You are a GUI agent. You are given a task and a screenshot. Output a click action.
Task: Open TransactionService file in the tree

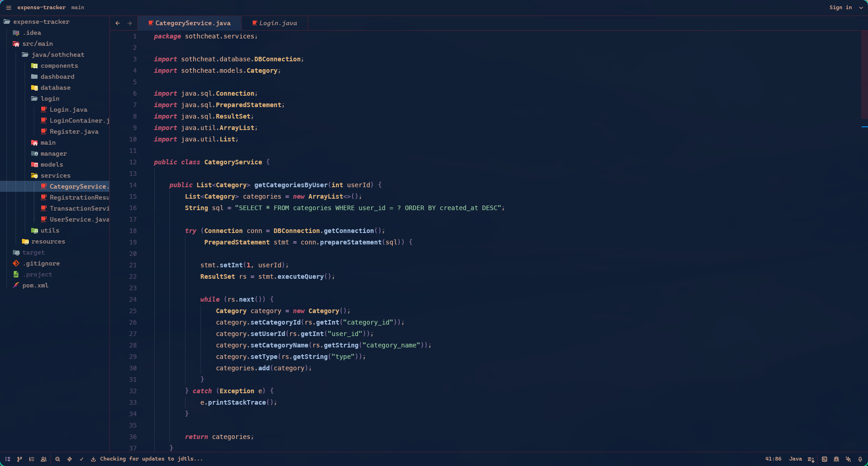point(55,208)
